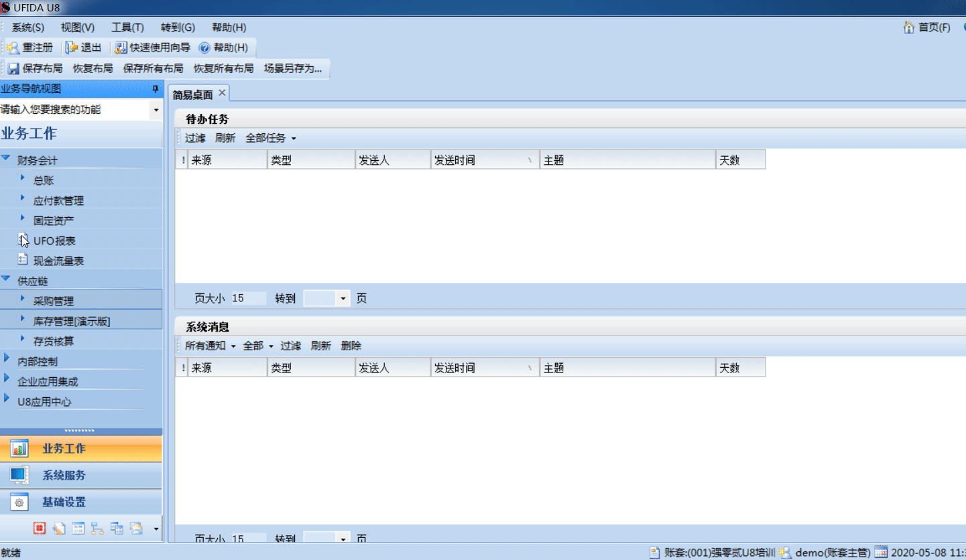Click the hierarchy tree diagram icon in strip

(x=97, y=529)
